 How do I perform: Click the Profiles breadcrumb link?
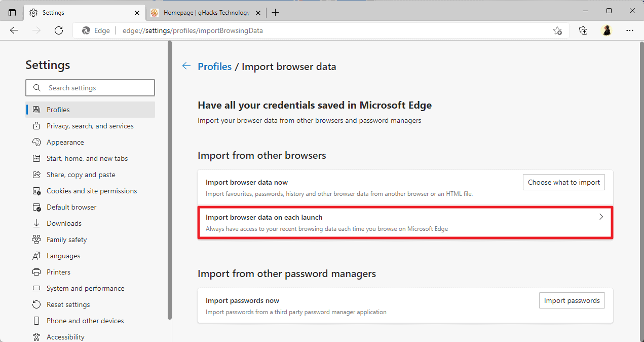pos(214,66)
